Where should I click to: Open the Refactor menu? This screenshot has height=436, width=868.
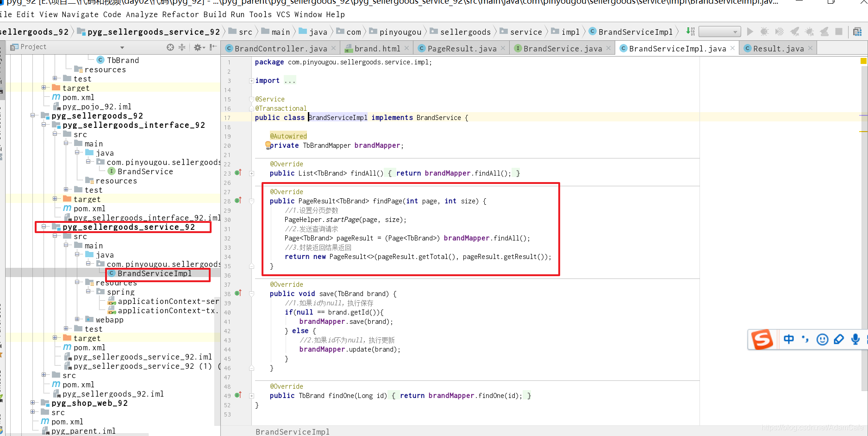[181, 14]
